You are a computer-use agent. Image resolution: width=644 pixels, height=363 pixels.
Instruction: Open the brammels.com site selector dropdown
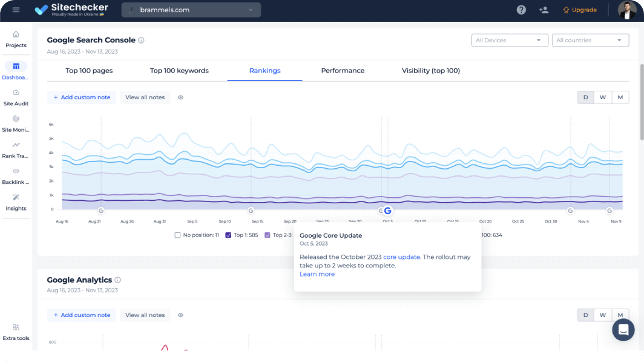(x=191, y=10)
